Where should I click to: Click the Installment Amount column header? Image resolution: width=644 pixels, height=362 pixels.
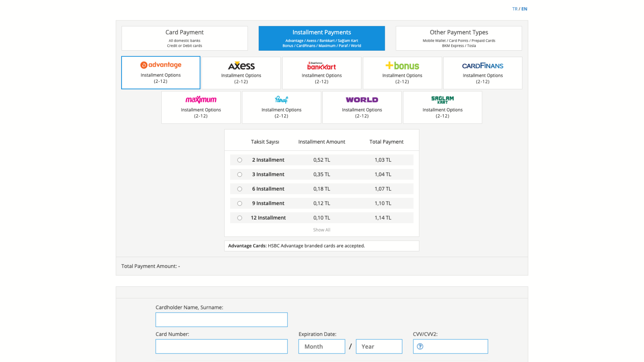322,142
